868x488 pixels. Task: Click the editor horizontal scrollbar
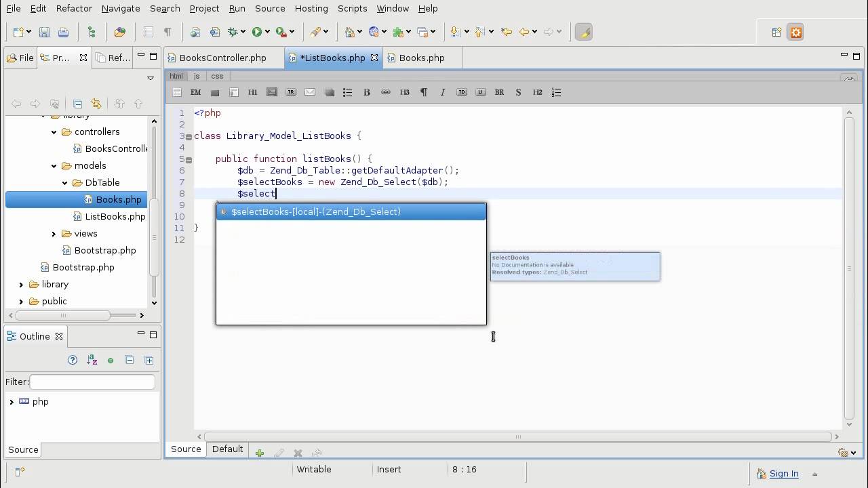click(x=518, y=437)
